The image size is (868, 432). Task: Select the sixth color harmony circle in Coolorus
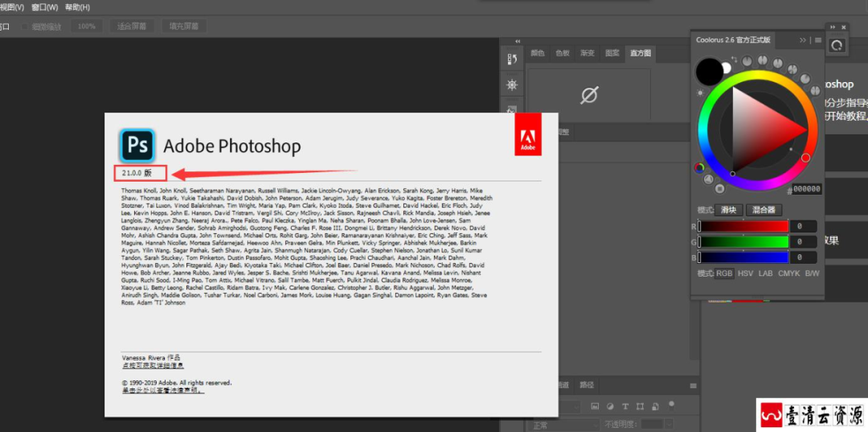[816, 90]
